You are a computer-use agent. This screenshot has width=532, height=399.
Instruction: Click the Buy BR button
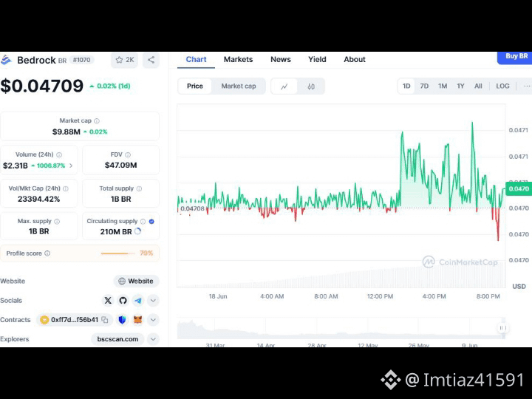(x=516, y=57)
